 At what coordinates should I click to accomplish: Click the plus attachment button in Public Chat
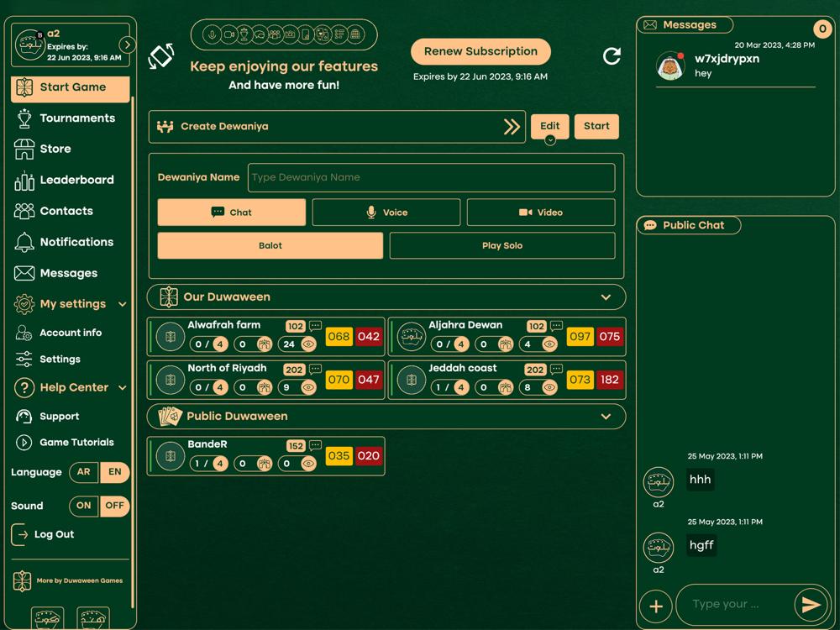point(656,606)
